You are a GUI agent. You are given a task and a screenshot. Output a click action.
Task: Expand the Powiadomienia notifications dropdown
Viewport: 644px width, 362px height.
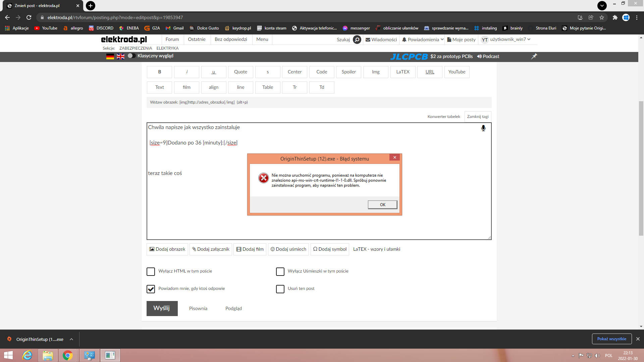(x=423, y=40)
